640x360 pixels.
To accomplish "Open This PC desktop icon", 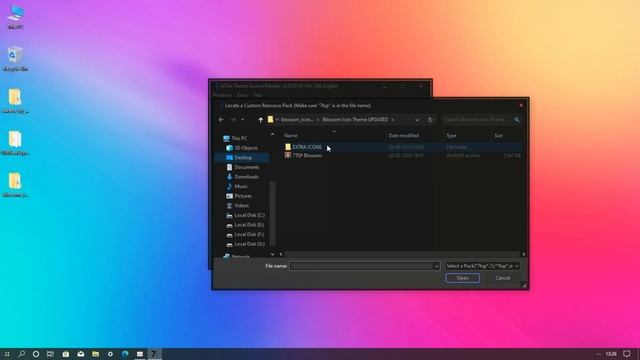I will click(15, 17).
